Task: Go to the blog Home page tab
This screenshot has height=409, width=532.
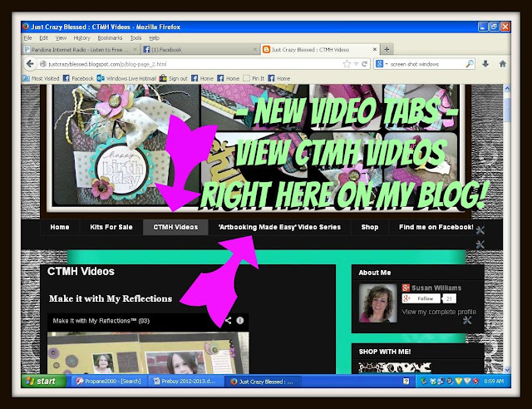Action: click(x=60, y=228)
